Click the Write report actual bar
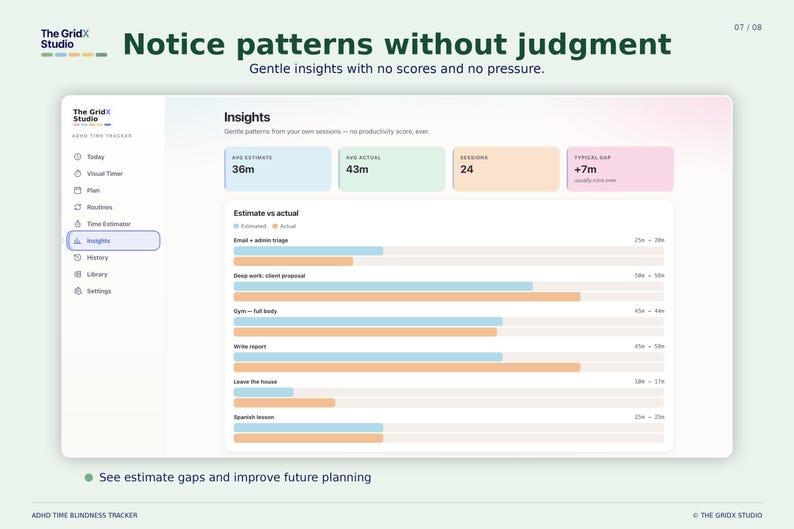The image size is (794, 529). [407, 368]
